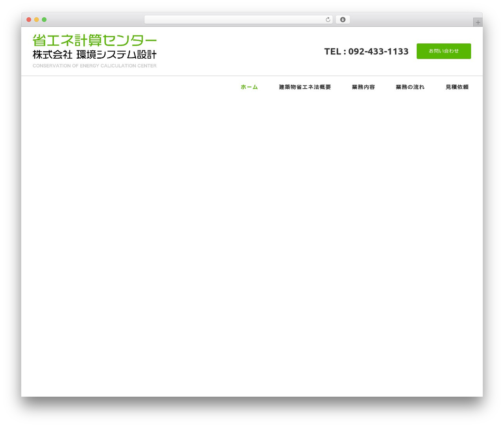Click the 省エネ計算センター site logo
504x427 pixels.
pos(94,40)
